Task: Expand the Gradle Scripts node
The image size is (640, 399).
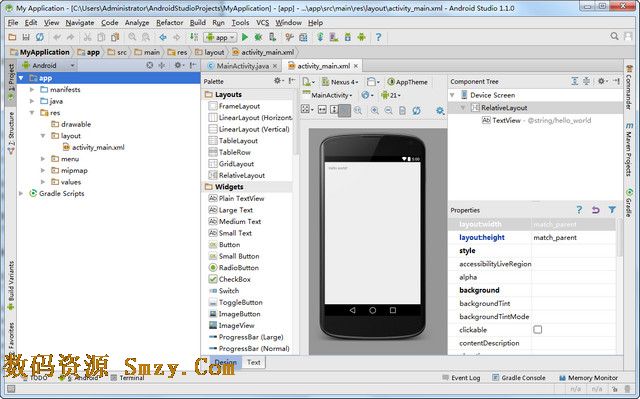Action: click(21, 193)
